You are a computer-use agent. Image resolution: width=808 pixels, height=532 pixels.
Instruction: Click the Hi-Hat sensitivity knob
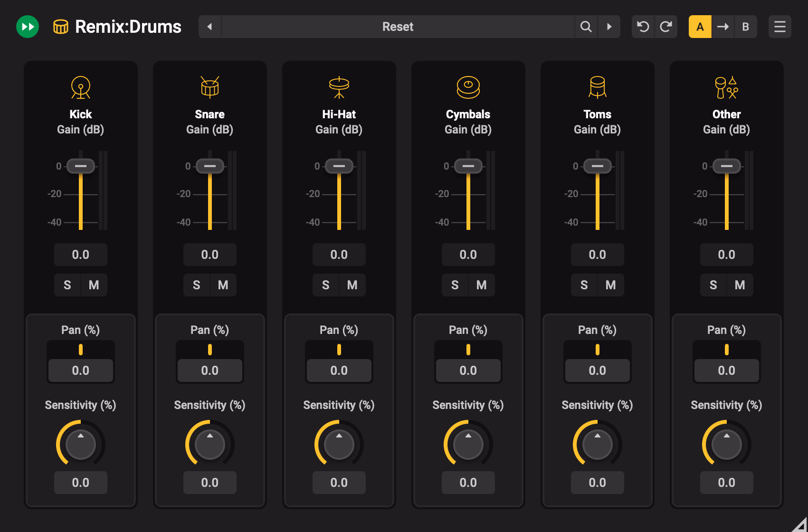(x=339, y=445)
